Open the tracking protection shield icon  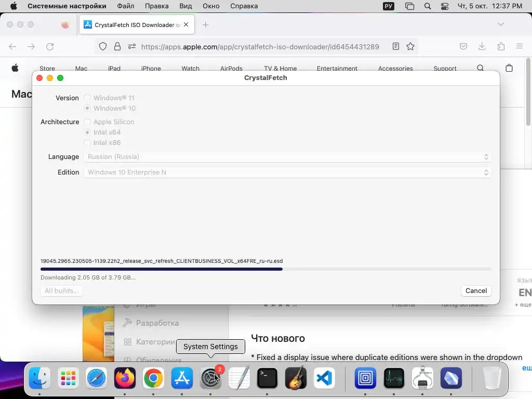(x=103, y=46)
